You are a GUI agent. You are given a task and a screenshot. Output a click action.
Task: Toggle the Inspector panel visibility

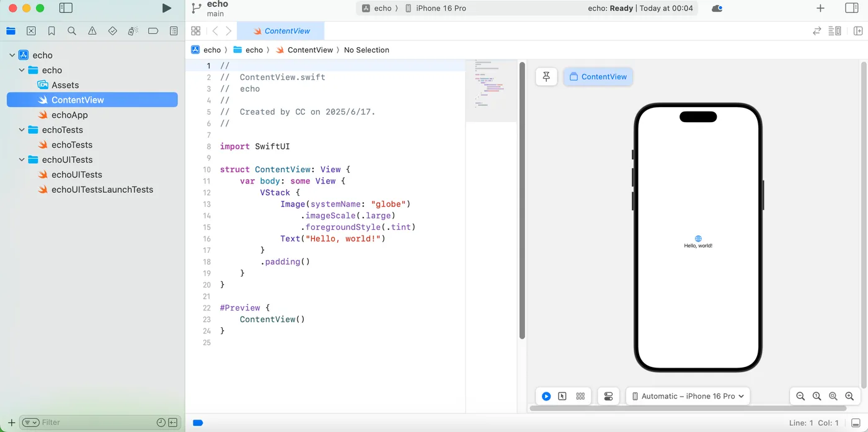pyautogui.click(x=852, y=8)
